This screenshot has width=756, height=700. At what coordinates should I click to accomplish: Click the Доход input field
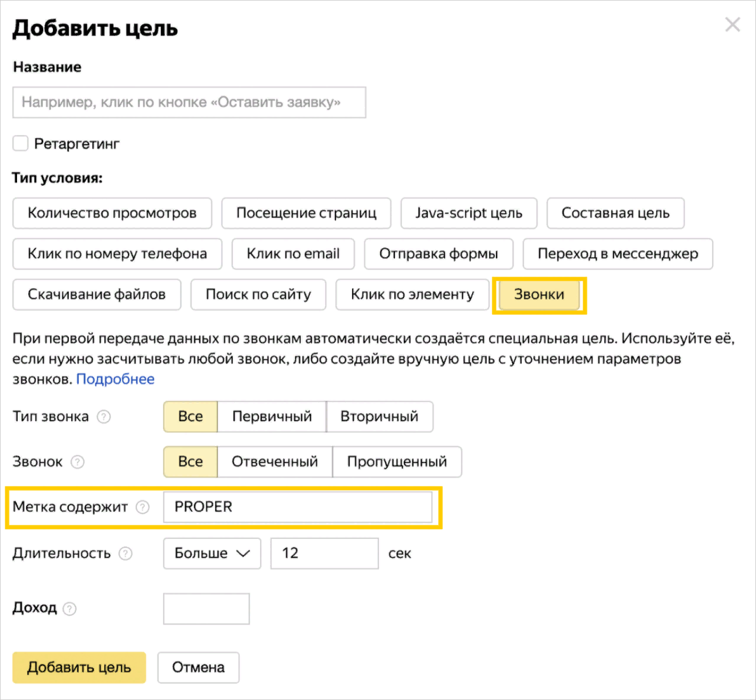(x=206, y=609)
